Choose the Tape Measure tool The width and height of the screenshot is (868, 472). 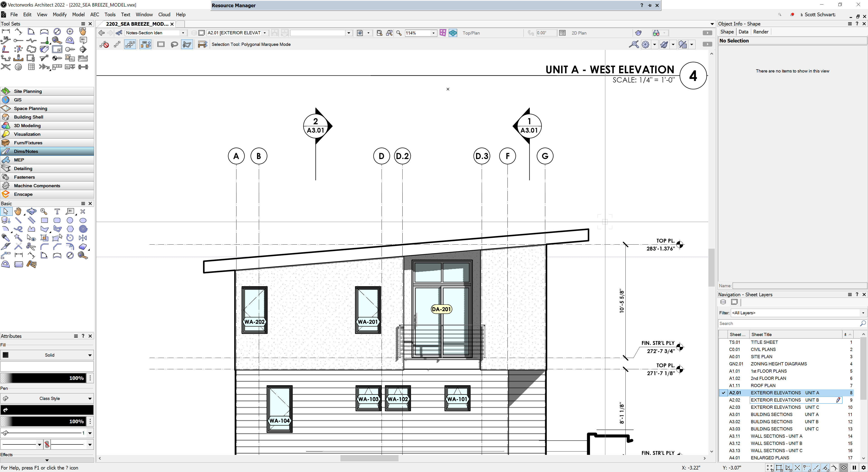[x=83, y=255]
